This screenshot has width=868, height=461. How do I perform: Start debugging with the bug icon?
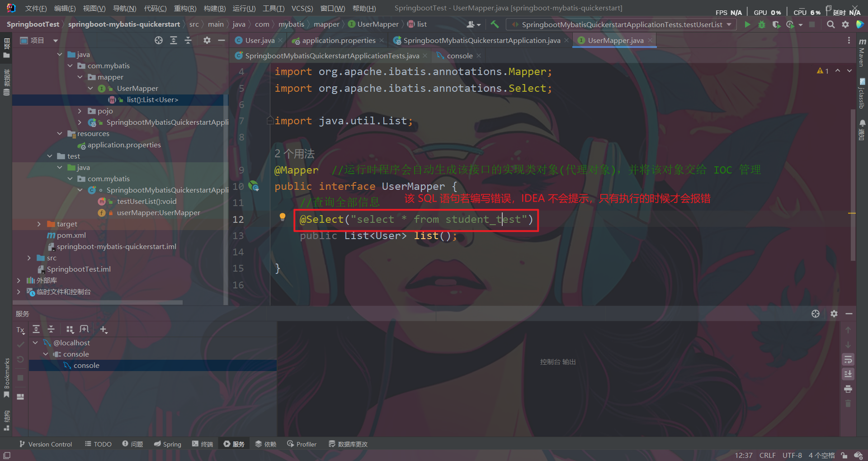(x=762, y=24)
